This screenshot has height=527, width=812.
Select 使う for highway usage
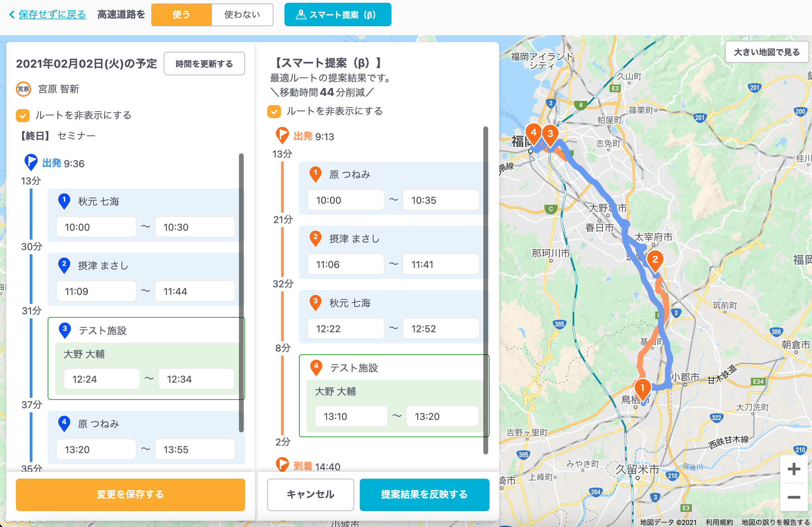pos(181,15)
